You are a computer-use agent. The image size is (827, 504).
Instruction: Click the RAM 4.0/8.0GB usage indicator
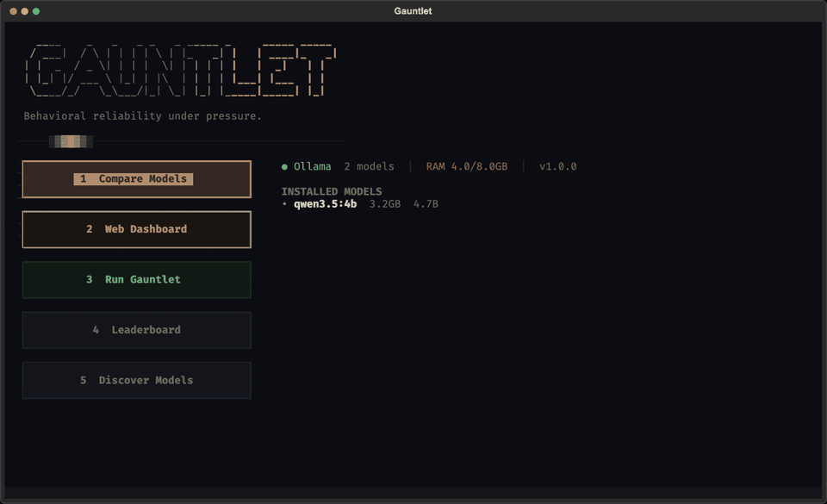(464, 166)
